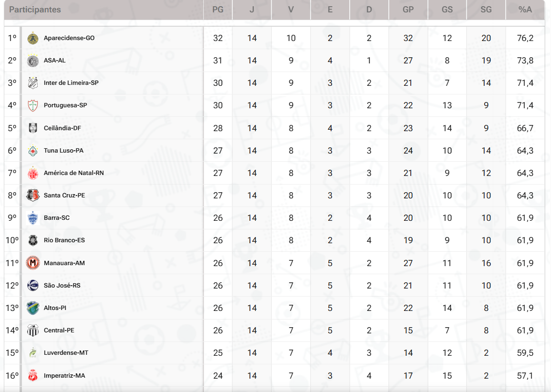551x392 pixels.
Task: Click the Imperatriz-MA team crest
Action: (33, 376)
